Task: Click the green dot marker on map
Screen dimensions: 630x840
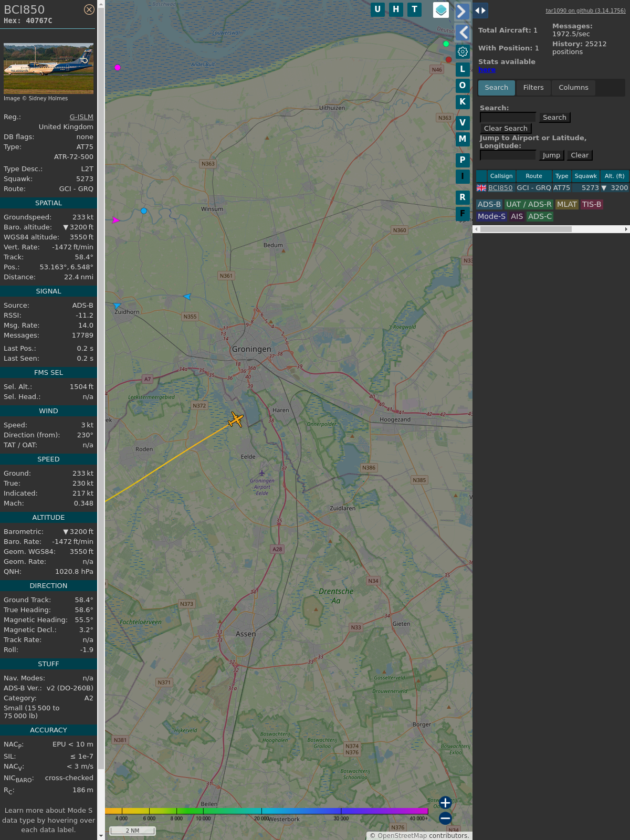Action: click(446, 44)
